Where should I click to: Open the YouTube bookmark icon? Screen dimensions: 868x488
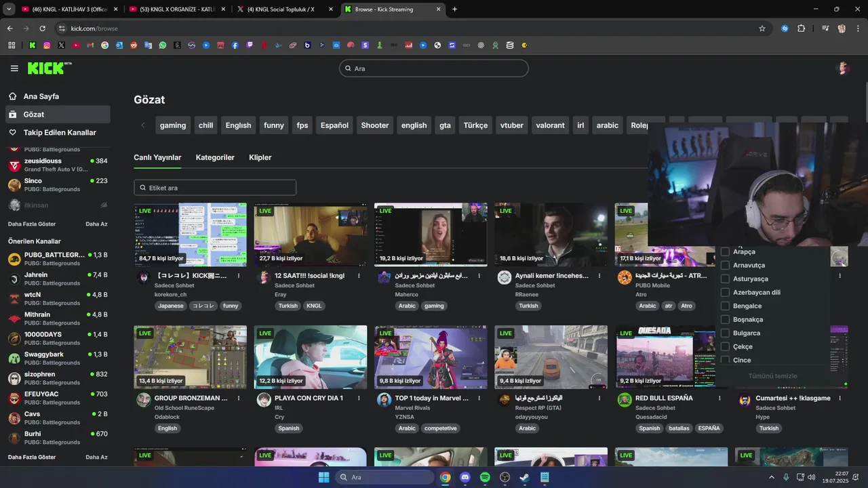[75, 45]
